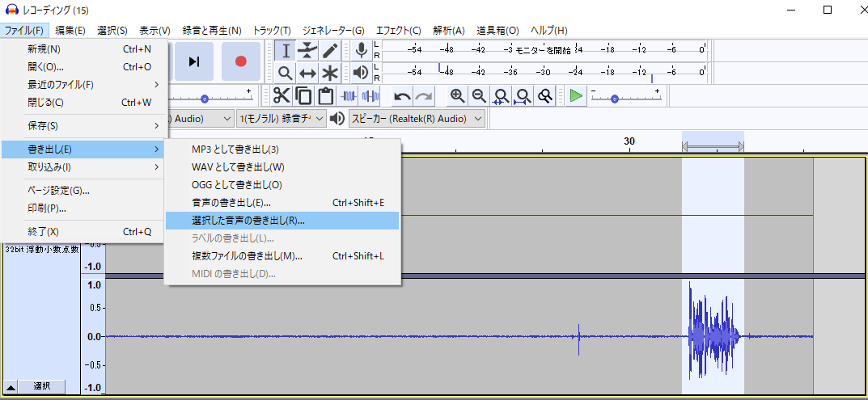Open the 表示(V) menu

tap(155, 31)
